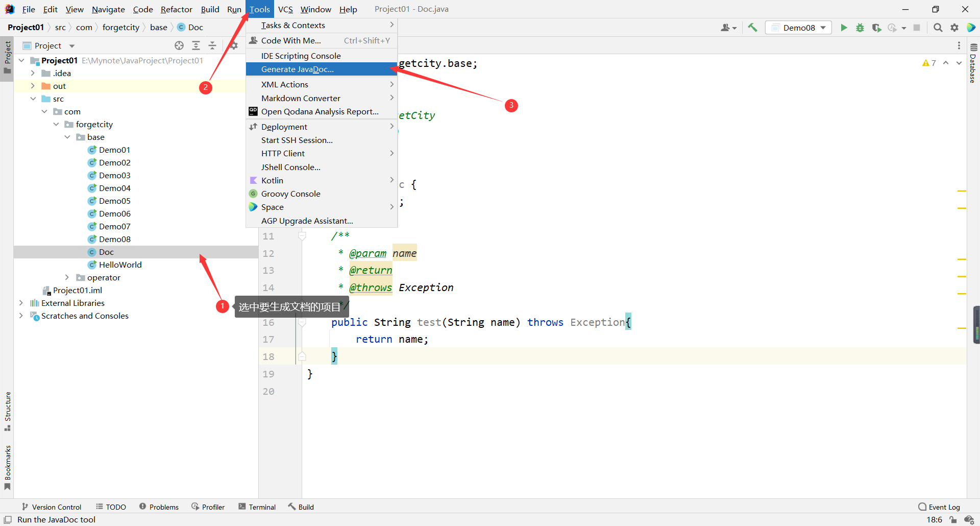Open Project panel options gear
Image resolution: width=980 pixels, height=526 pixels.
pos(234,45)
